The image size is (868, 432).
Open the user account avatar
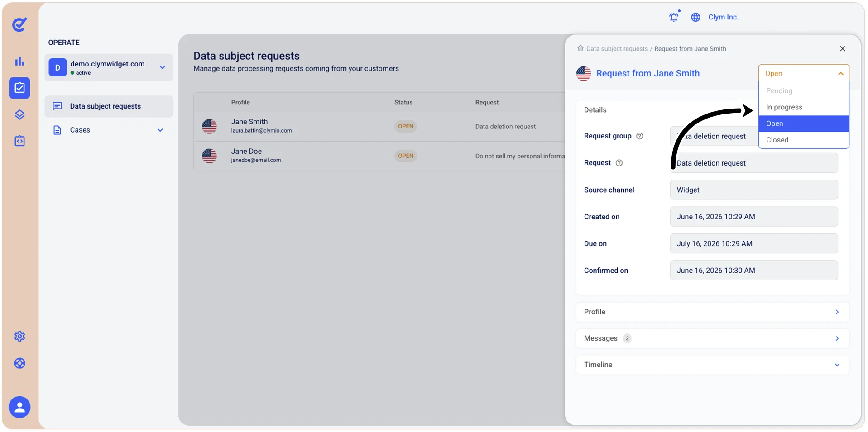(19, 407)
